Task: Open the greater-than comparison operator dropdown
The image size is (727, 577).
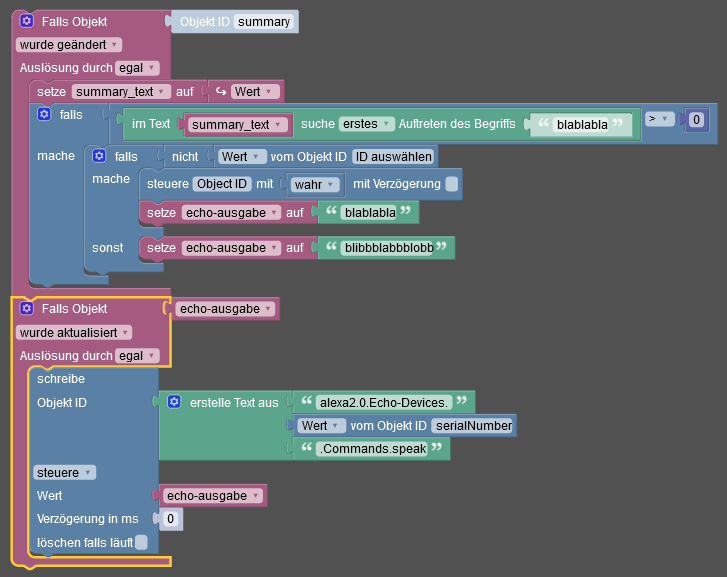Action: (x=659, y=119)
